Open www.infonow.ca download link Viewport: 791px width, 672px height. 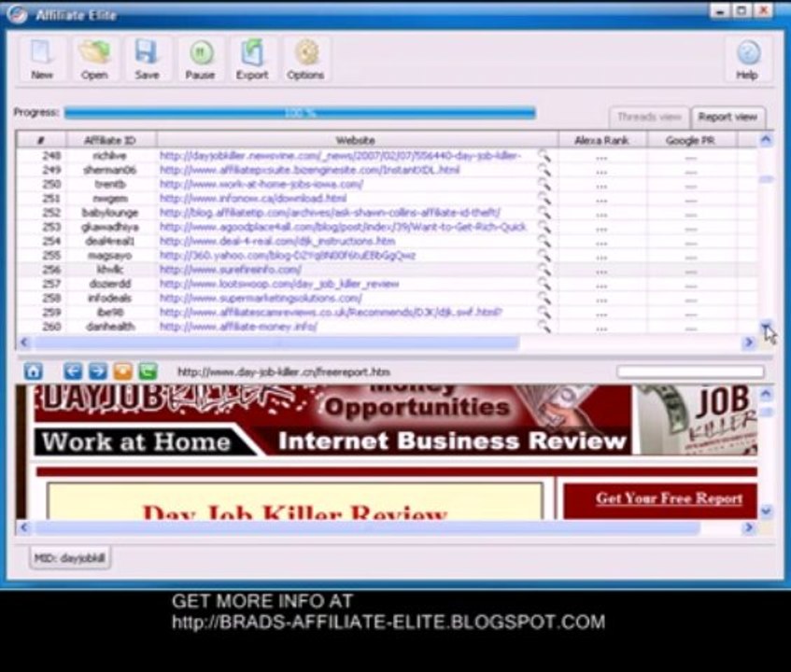[x=253, y=198]
